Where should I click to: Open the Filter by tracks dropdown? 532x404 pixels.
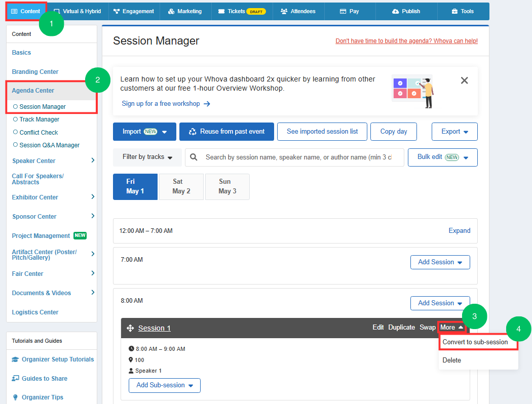[147, 157]
